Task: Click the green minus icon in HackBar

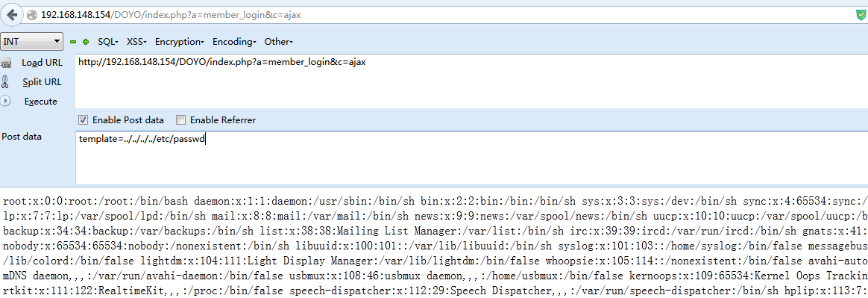Action: (73, 42)
